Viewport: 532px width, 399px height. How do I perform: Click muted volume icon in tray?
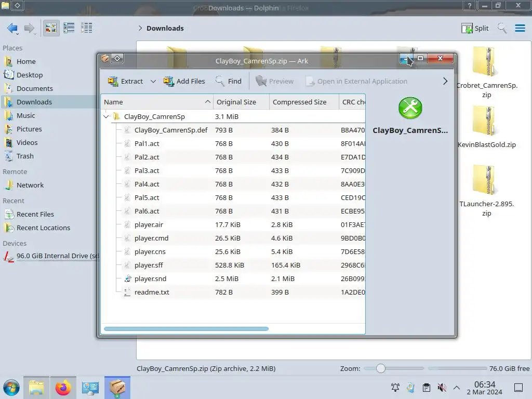click(x=442, y=388)
